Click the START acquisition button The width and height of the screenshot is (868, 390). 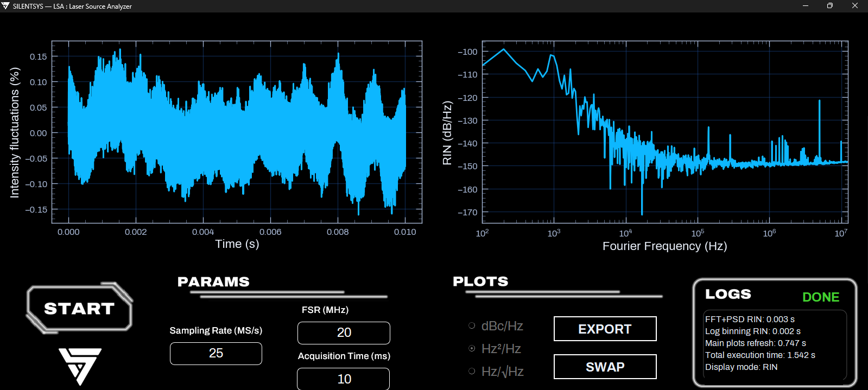79,308
